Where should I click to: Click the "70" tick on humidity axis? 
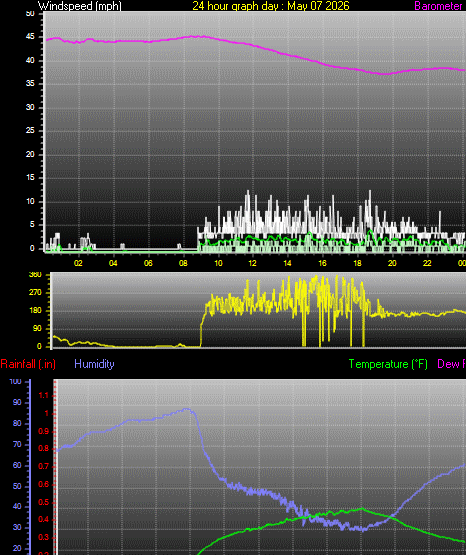tap(17, 444)
